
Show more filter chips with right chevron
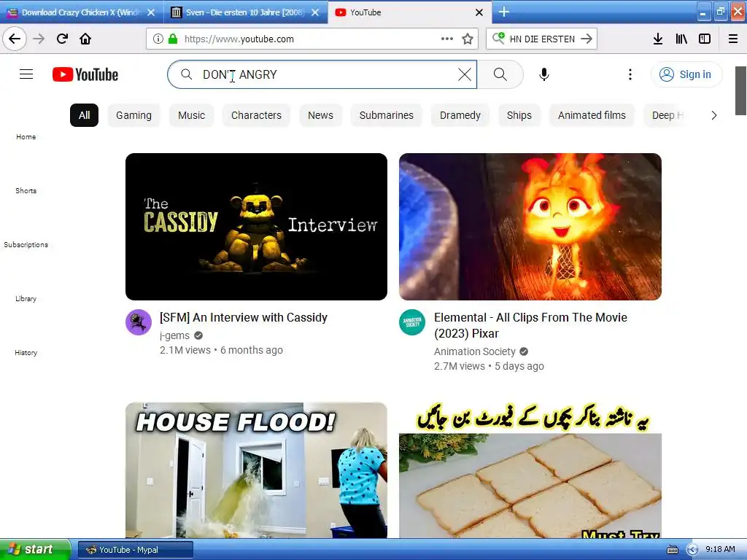click(x=713, y=115)
